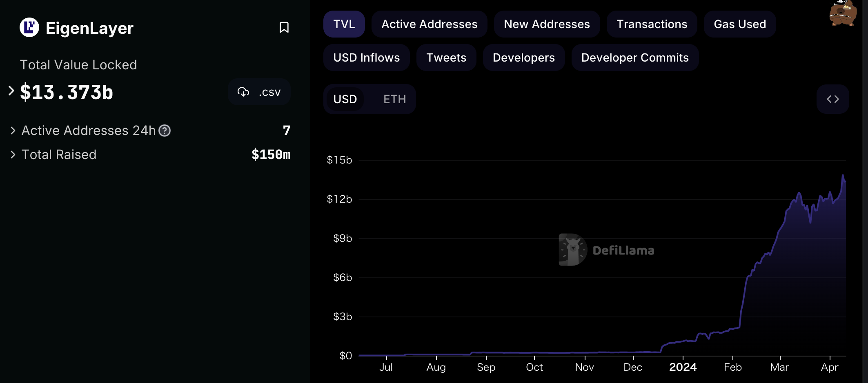The image size is (868, 383).
Task: Expand Active Addresses 24h row
Action: coord(13,131)
